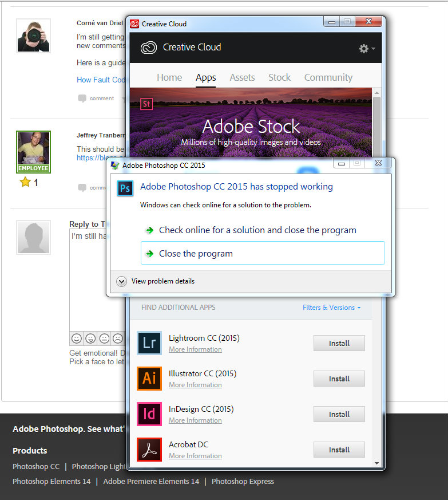
Task: Click the InDesign Id app icon
Action: point(149,414)
